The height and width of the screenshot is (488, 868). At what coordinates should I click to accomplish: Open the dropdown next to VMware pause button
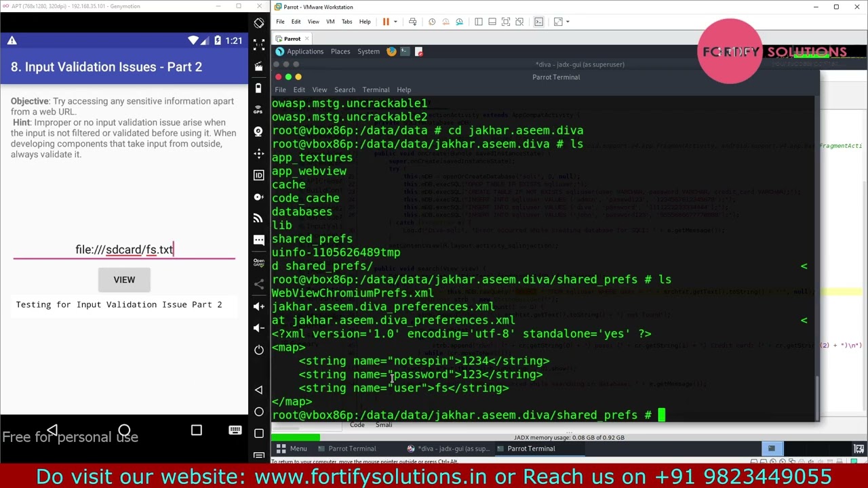[x=395, y=22]
